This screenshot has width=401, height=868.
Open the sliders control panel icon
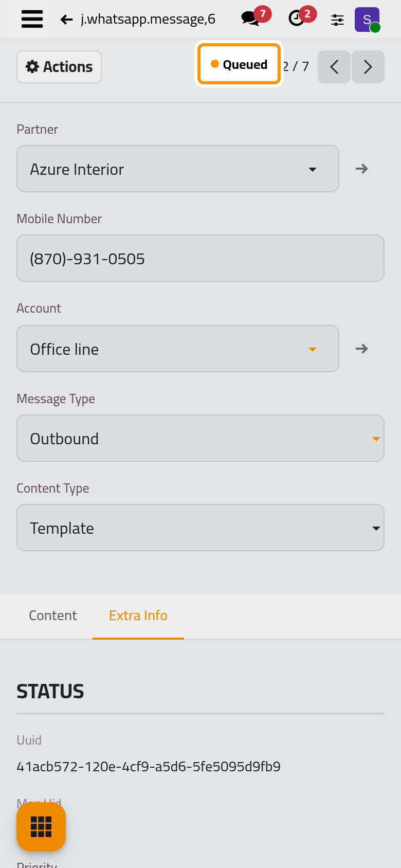point(337,20)
